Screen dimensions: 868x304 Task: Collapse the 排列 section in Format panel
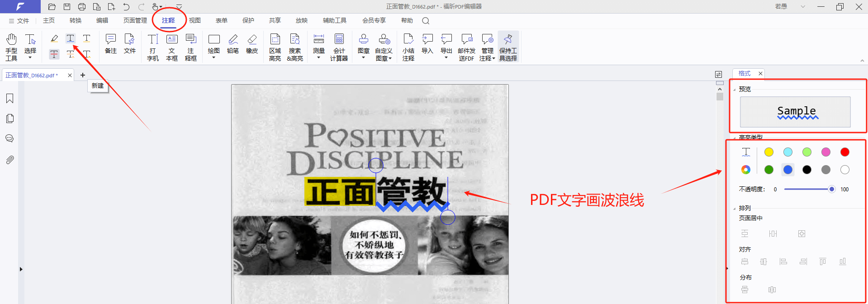[x=734, y=209]
